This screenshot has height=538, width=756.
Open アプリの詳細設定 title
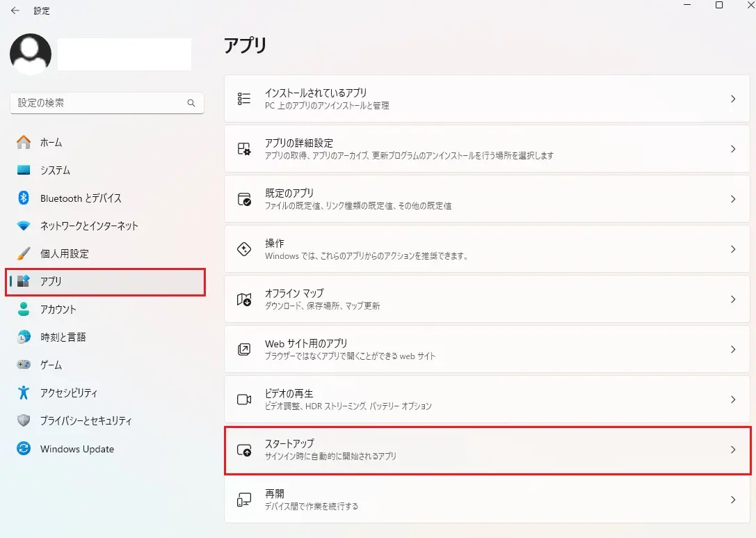299,143
